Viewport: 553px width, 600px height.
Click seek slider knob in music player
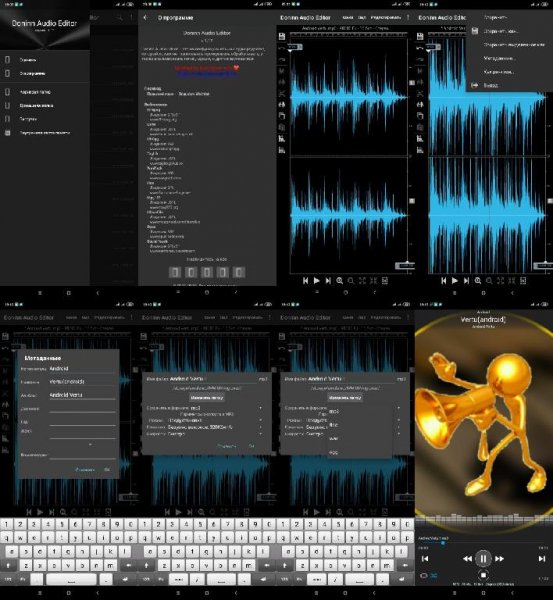point(443,543)
